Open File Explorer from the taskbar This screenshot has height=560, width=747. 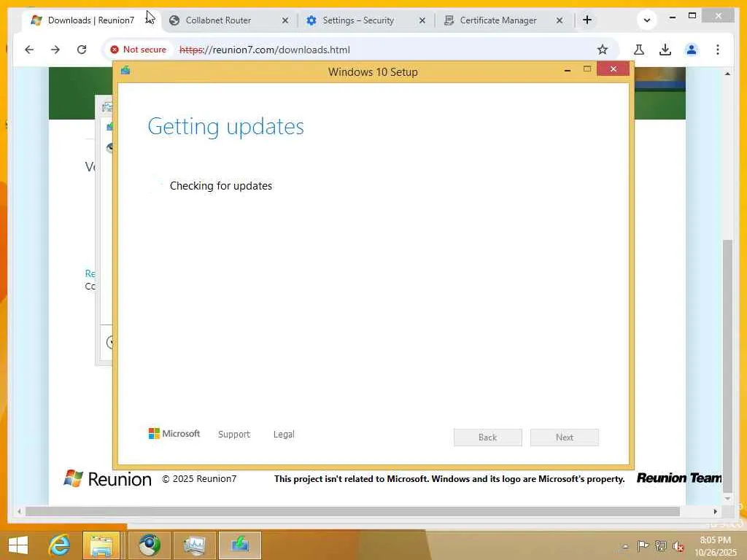coord(101,545)
